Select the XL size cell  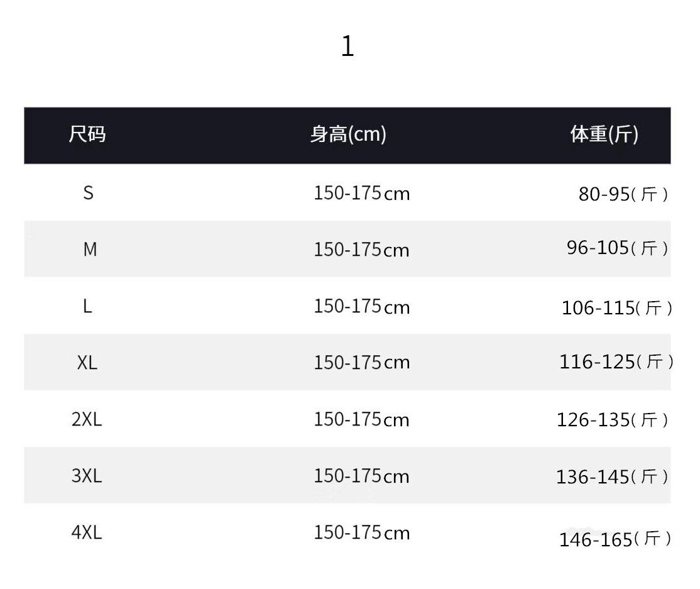pyautogui.click(x=87, y=363)
